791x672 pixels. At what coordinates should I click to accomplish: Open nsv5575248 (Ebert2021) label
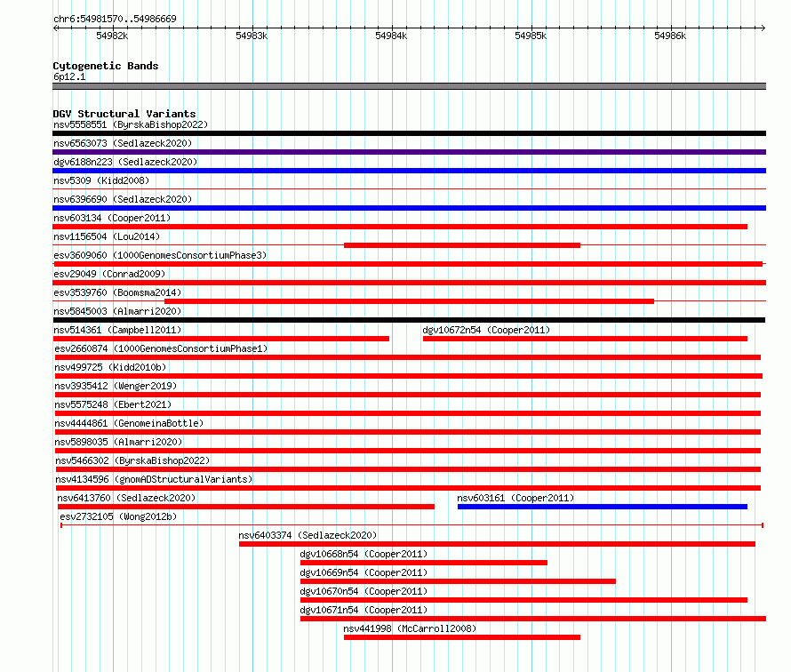tap(113, 404)
